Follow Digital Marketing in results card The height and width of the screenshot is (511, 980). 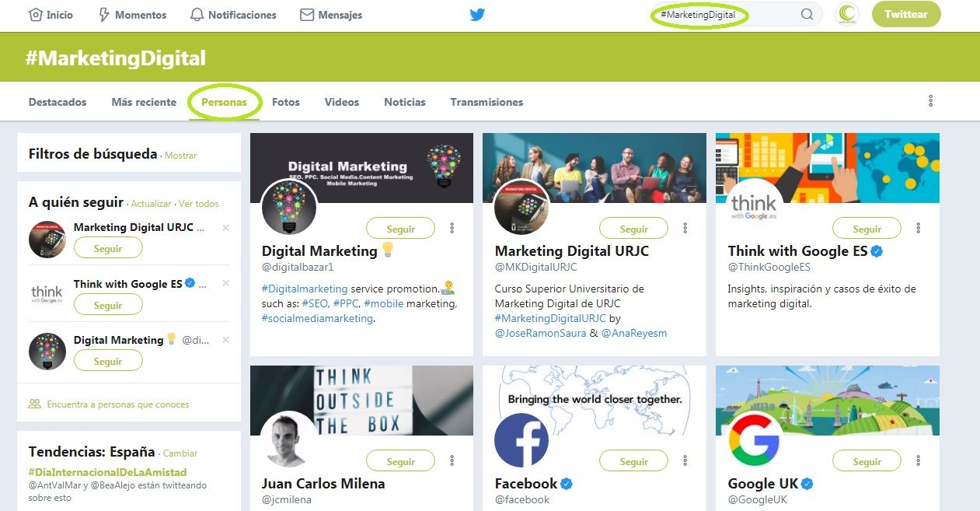coord(400,229)
